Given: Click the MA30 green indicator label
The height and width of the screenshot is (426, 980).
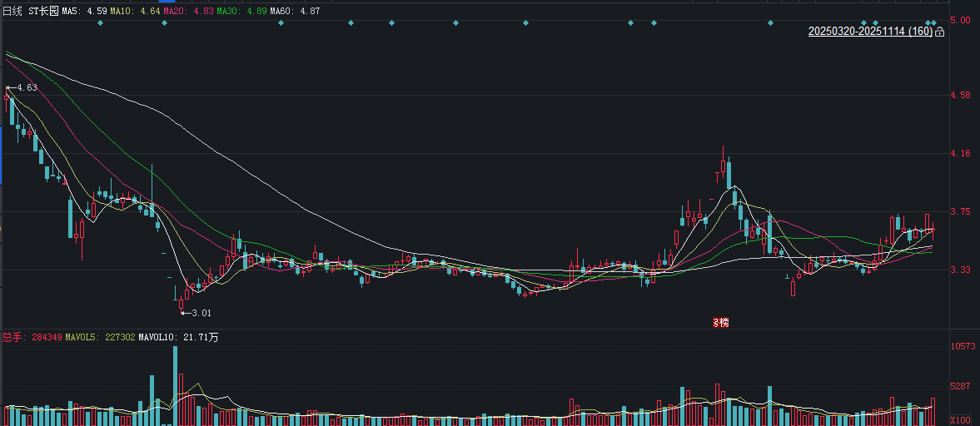Looking at the screenshot, I should [241, 11].
